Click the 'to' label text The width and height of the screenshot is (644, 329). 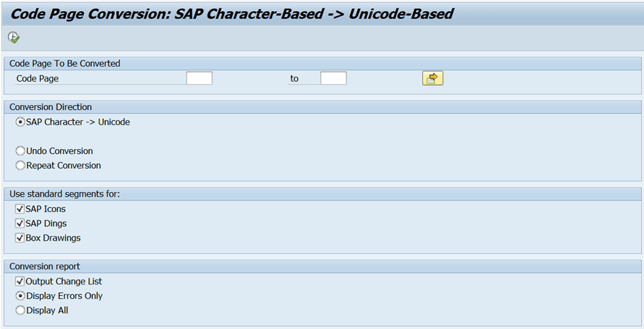[x=294, y=79]
